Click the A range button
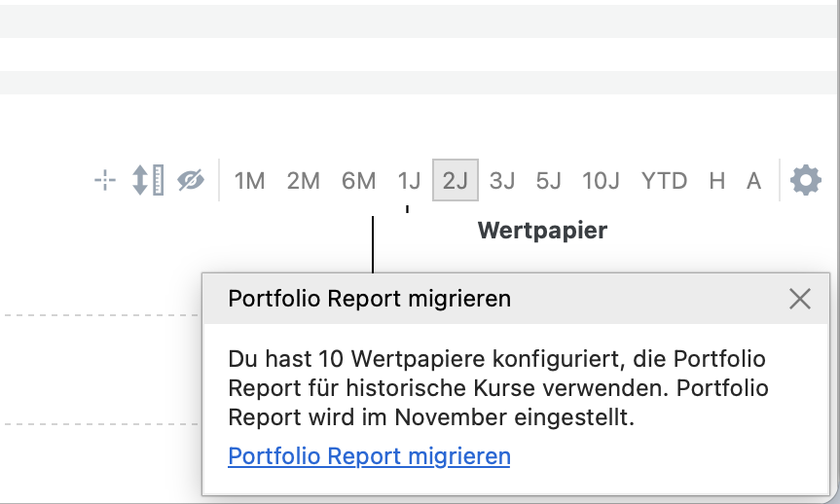Viewport: 840px width, 504px height. coord(753,181)
